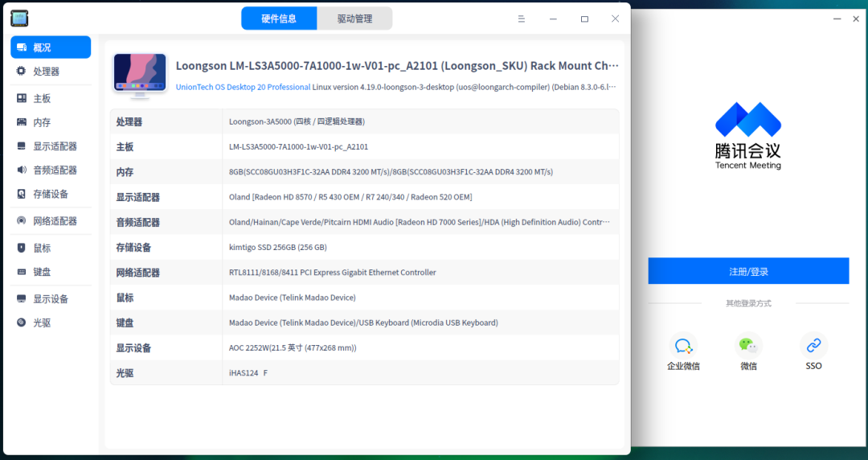Select the SSO login icon
The height and width of the screenshot is (460, 868).
pos(813,347)
